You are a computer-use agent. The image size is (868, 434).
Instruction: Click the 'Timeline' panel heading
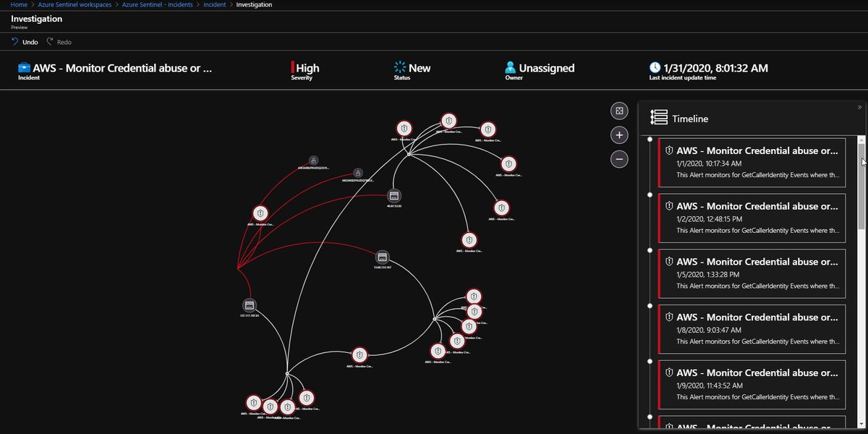point(690,119)
